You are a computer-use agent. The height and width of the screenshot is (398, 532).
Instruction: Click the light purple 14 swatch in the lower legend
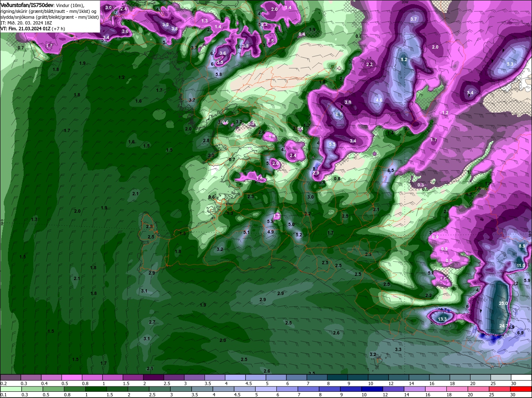click(x=415, y=389)
